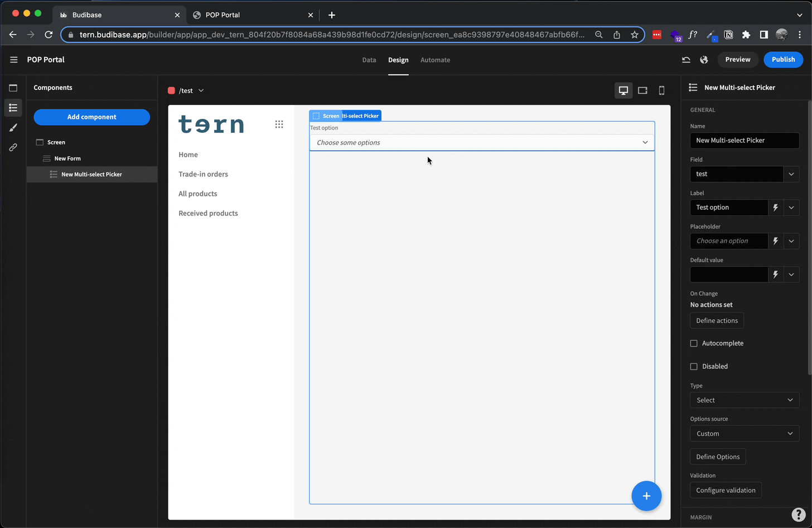Click the Trade-in orders navigation link
The height and width of the screenshot is (528, 812).
[x=203, y=174]
